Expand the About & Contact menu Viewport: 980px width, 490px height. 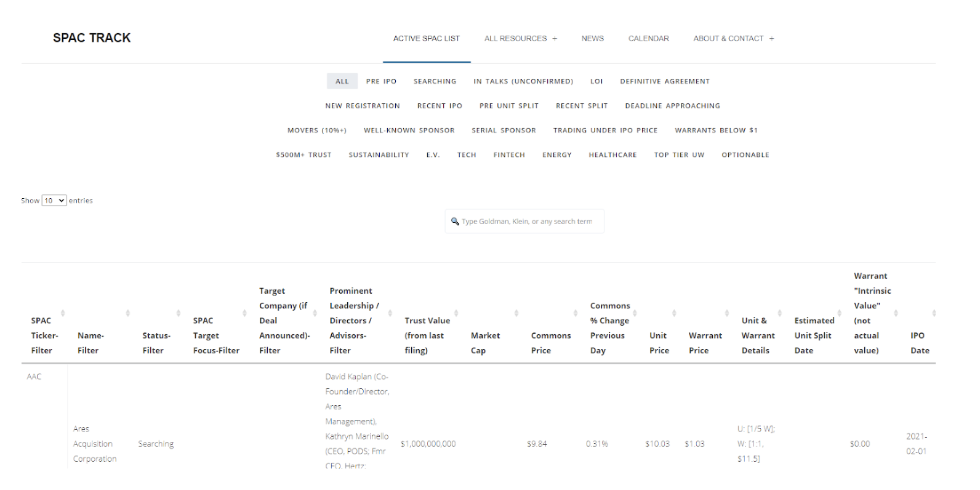733,38
